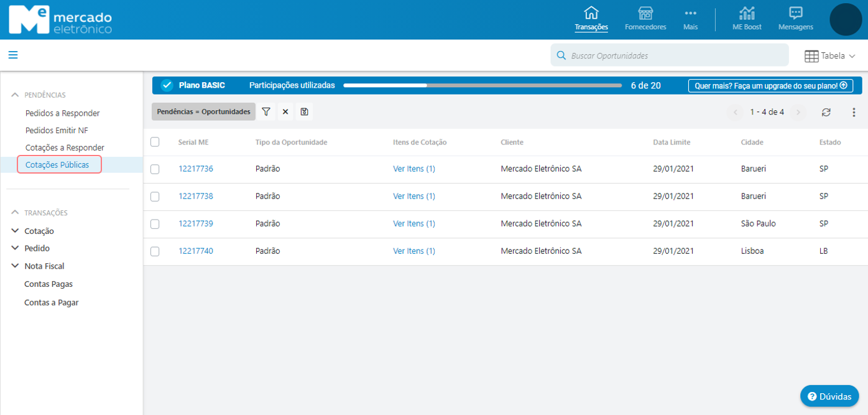Expand the Pedido tree item
Viewport: 868px width, 415px height.
point(16,248)
